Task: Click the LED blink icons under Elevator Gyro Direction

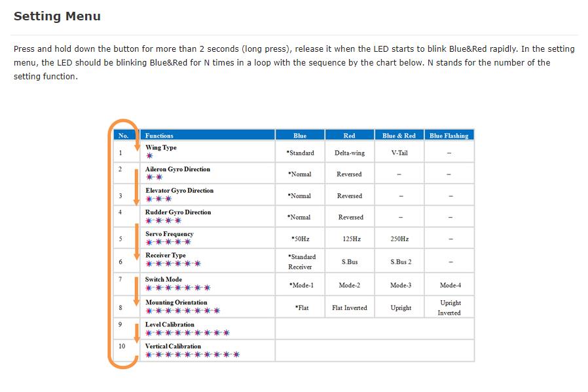Action: (158, 199)
